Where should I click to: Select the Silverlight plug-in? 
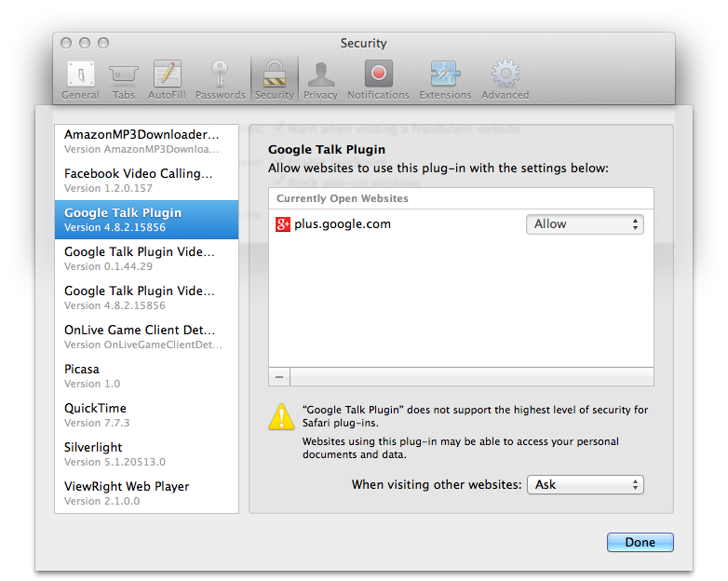click(147, 453)
